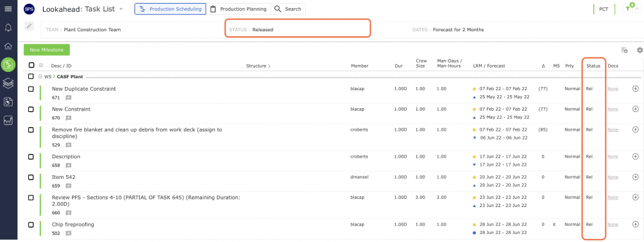
Task: Open Docs None link for task 670
Action: (612, 109)
